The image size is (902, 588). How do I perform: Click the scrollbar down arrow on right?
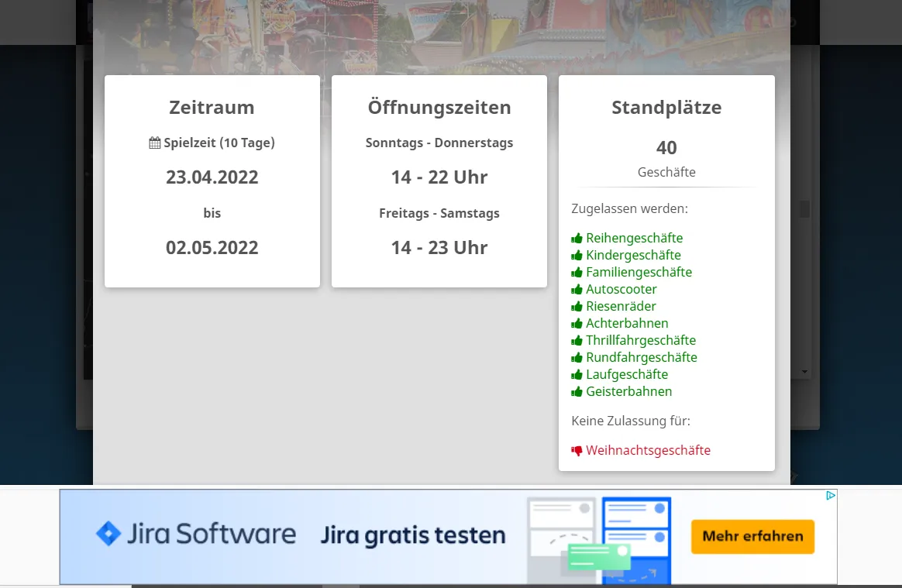click(x=804, y=373)
